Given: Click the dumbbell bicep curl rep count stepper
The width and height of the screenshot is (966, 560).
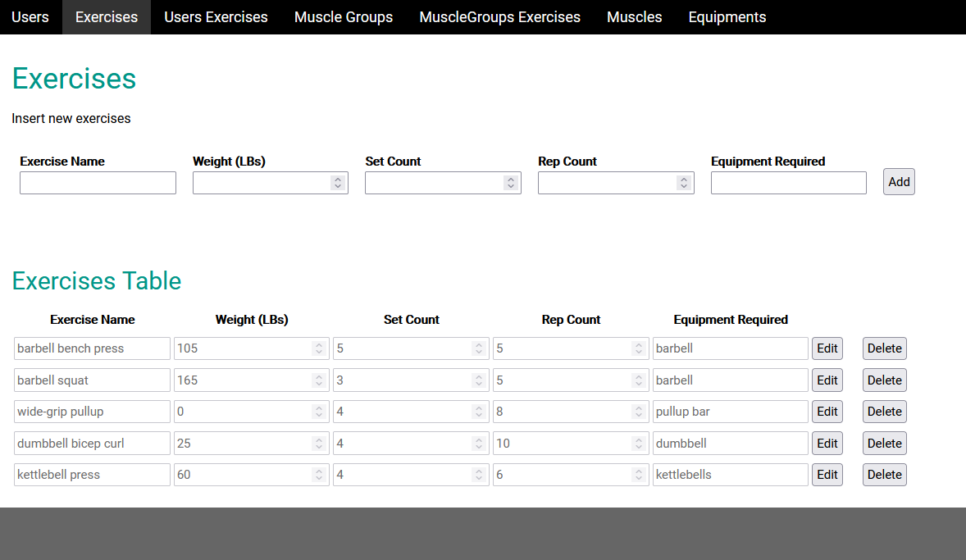Looking at the screenshot, I should point(638,444).
